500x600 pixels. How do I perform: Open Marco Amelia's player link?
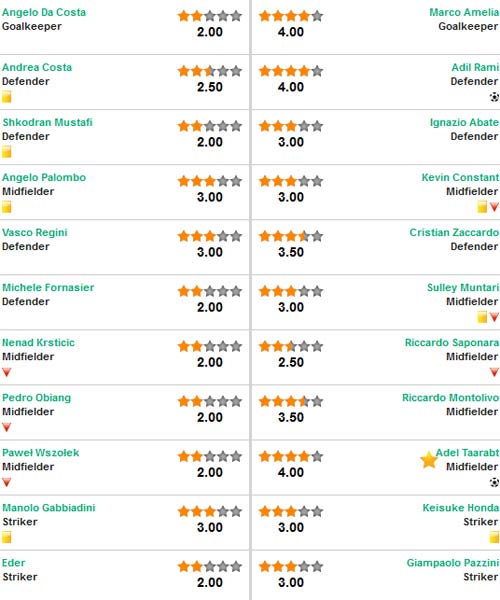(x=464, y=12)
